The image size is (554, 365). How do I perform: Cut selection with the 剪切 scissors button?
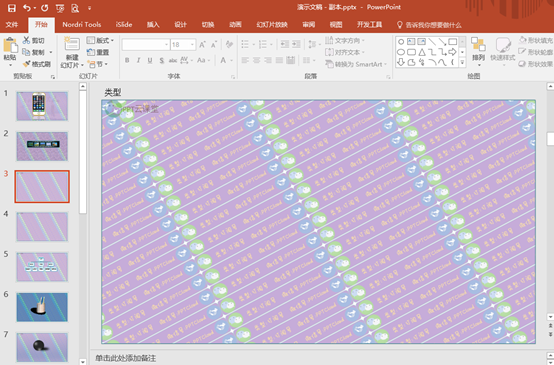pos(33,41)
